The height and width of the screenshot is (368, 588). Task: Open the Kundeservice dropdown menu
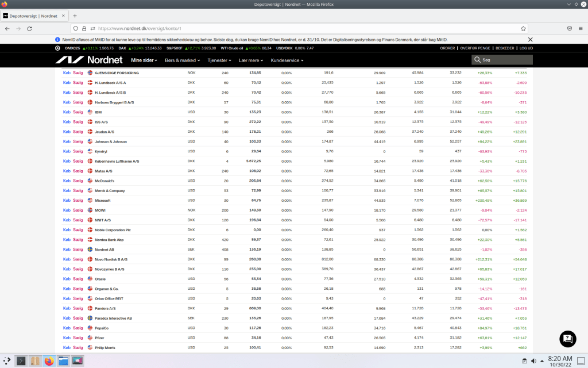tap(288, 60)
